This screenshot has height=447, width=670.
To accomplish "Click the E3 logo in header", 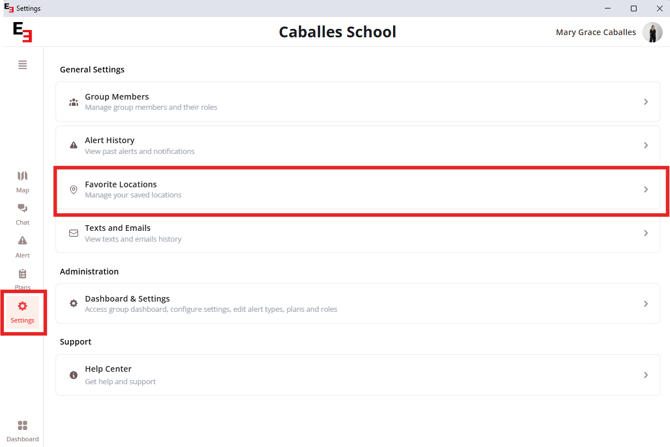I will point(22,32).
